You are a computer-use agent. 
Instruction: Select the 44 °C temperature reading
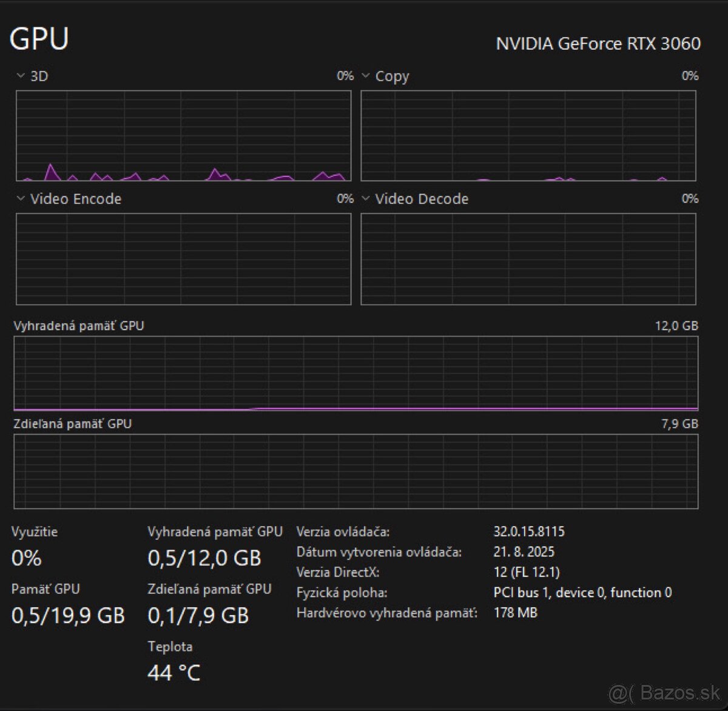174,672
